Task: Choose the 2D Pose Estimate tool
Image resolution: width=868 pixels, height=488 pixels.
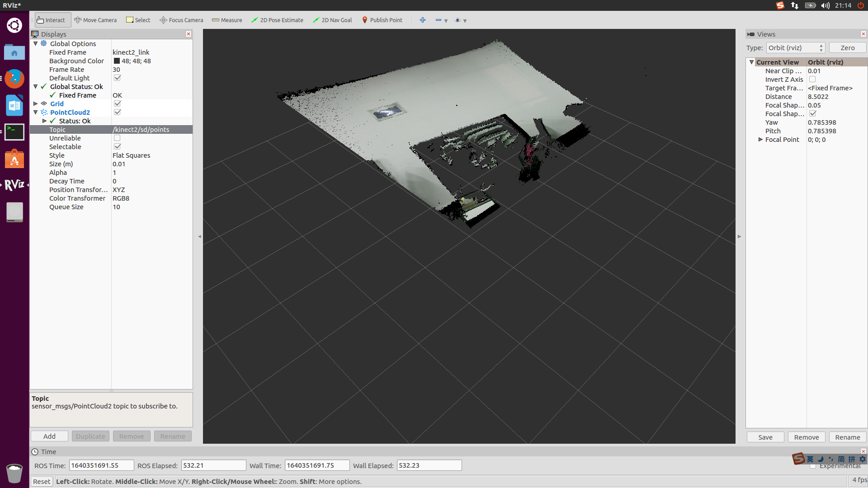Action: point(277,20)
